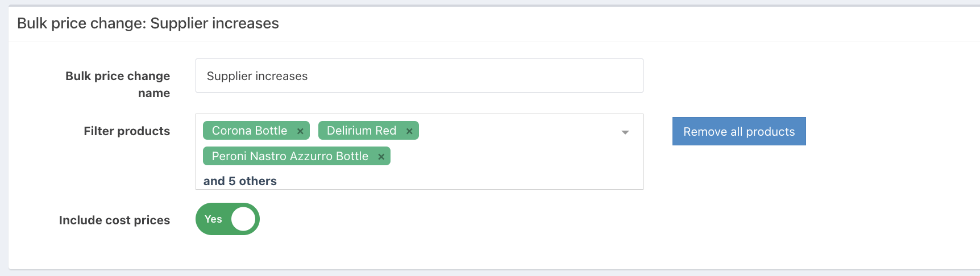Screen dimensions: 980x276
Task: Remove the Corona Bottle tag
Action: coord(300,131)
